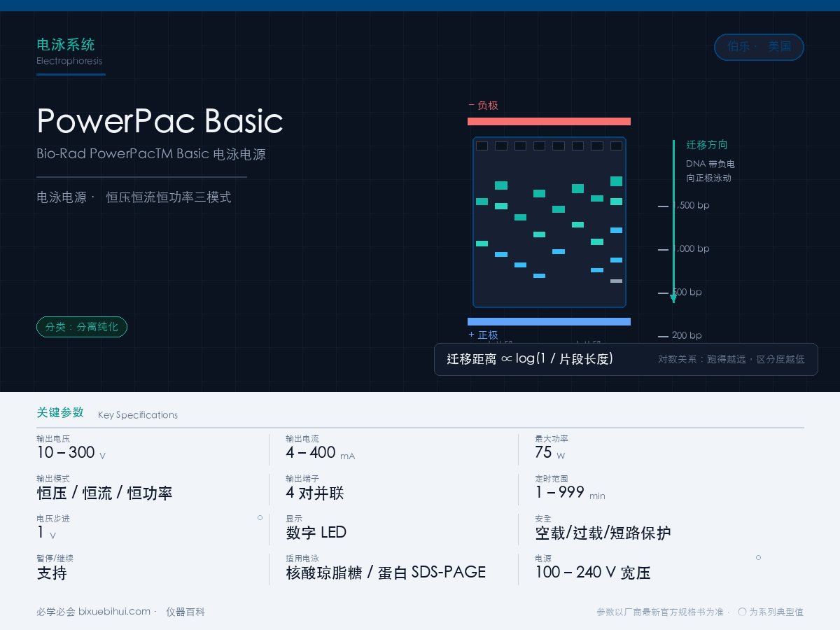
Task: Click the circle marker beside 电源 row
Action: pyautogui.click(x=758, y=558)
